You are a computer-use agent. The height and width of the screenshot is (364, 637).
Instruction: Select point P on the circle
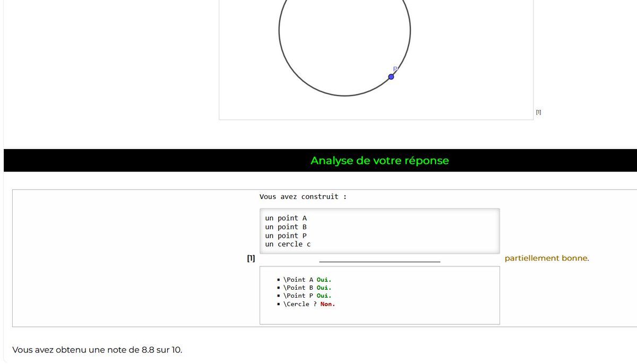point(391,77)
